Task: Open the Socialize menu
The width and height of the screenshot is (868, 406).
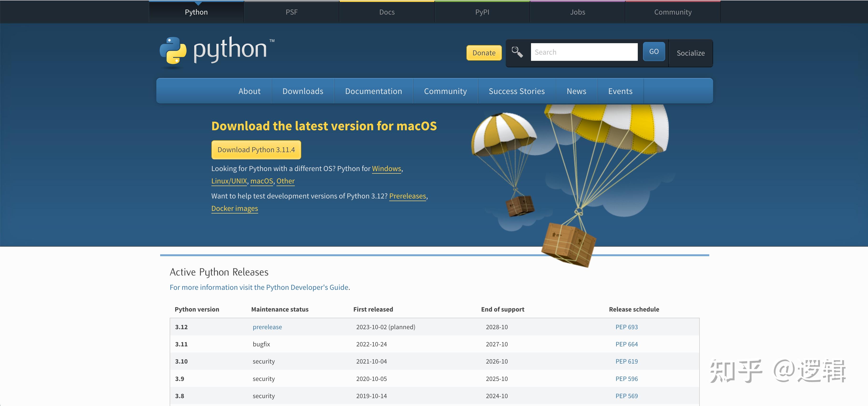Action: (x=690, y=53)
